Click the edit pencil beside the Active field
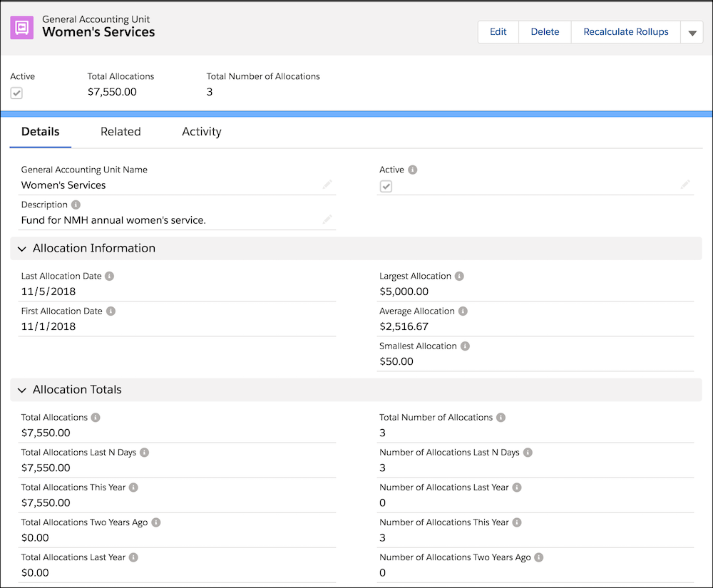Screen dimensions: 713x588 coord(685,185)
